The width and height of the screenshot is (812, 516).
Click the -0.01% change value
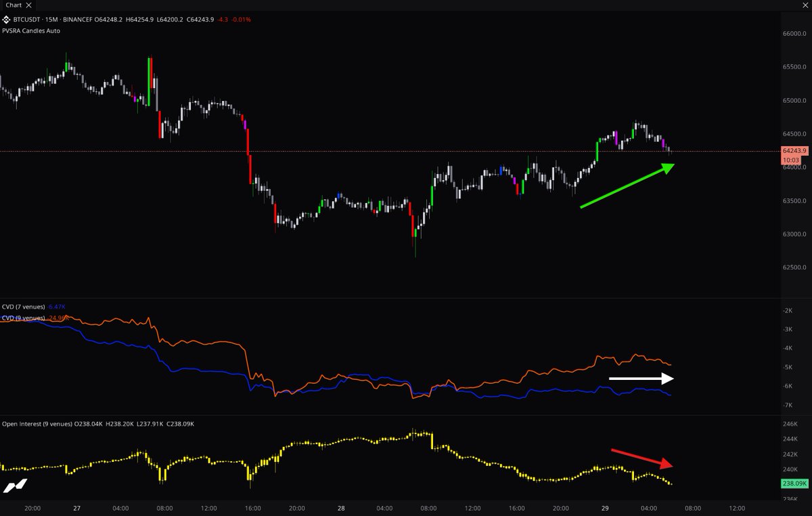point(240,20)
